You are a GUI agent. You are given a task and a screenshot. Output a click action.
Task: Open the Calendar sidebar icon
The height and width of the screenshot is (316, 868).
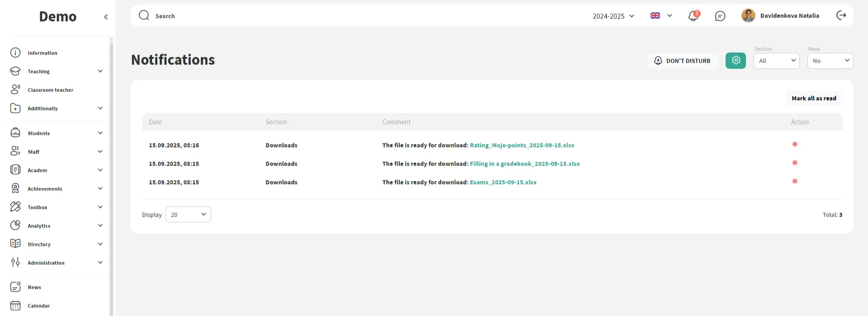[x=15, y=306]
